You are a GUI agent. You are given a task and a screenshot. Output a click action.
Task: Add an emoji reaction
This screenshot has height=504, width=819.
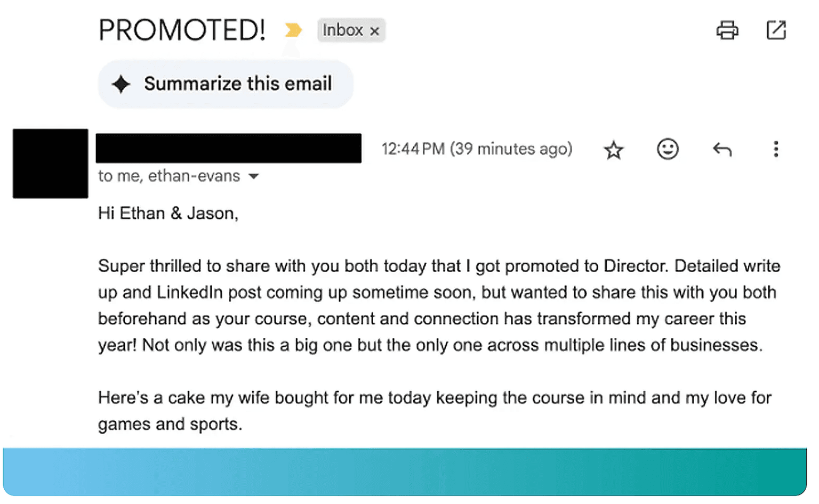668,149
